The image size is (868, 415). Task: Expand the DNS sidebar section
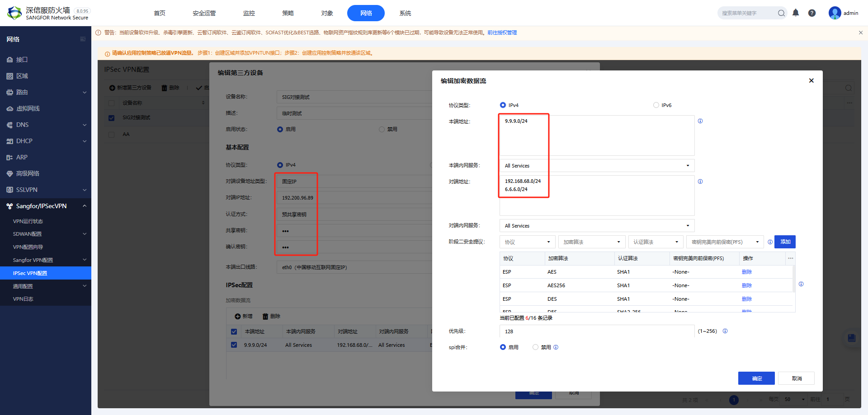click(46, 125)
